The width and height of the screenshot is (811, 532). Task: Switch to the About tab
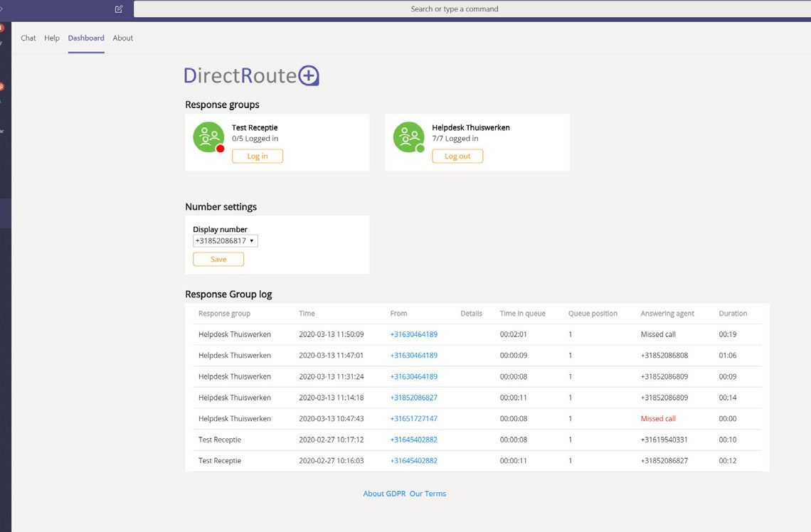click(x=123, y=38)
